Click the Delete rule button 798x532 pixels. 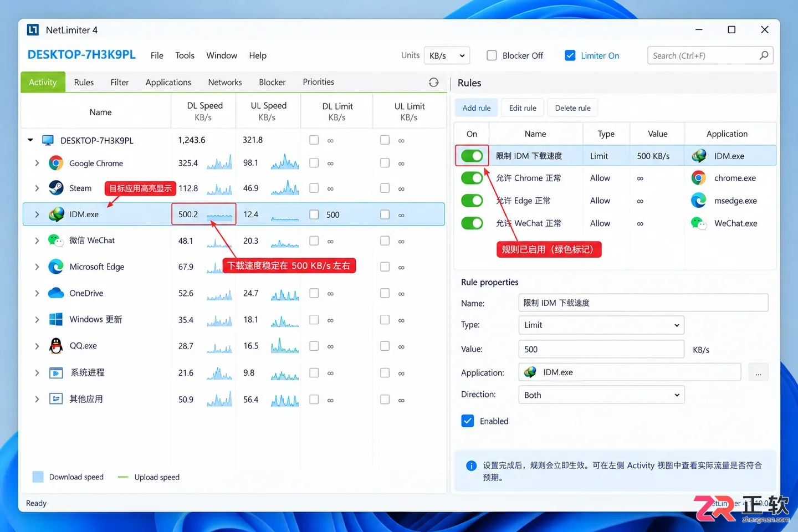[572, 108]
